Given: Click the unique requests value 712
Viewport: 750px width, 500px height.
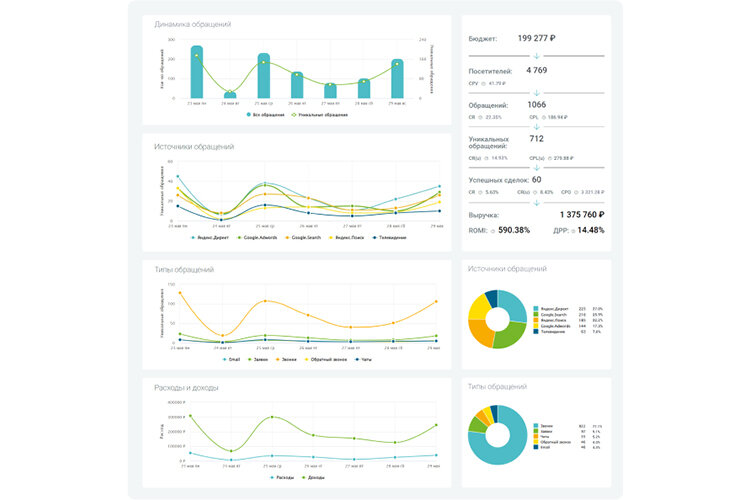Looking at the screenshot, I should point(536,139).
